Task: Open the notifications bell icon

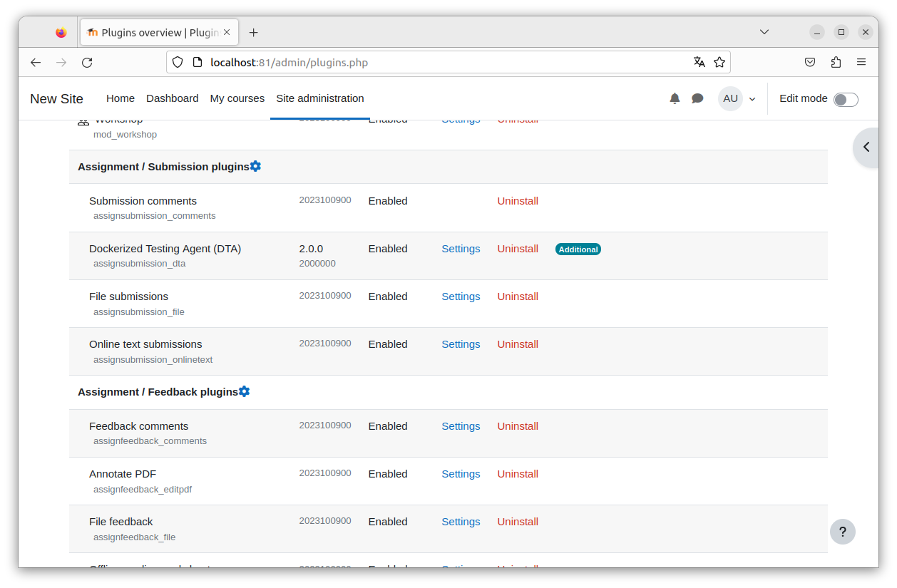Action: (675, 98)
